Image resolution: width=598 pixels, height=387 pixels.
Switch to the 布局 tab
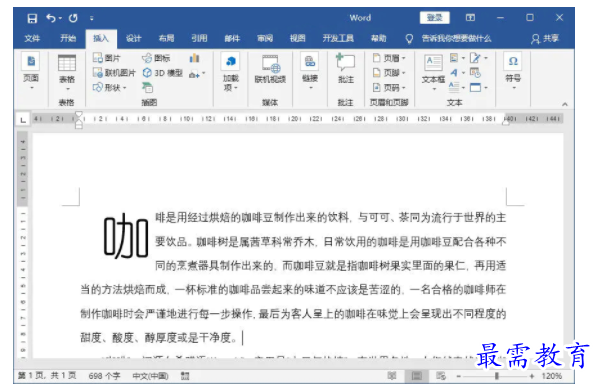166,38
